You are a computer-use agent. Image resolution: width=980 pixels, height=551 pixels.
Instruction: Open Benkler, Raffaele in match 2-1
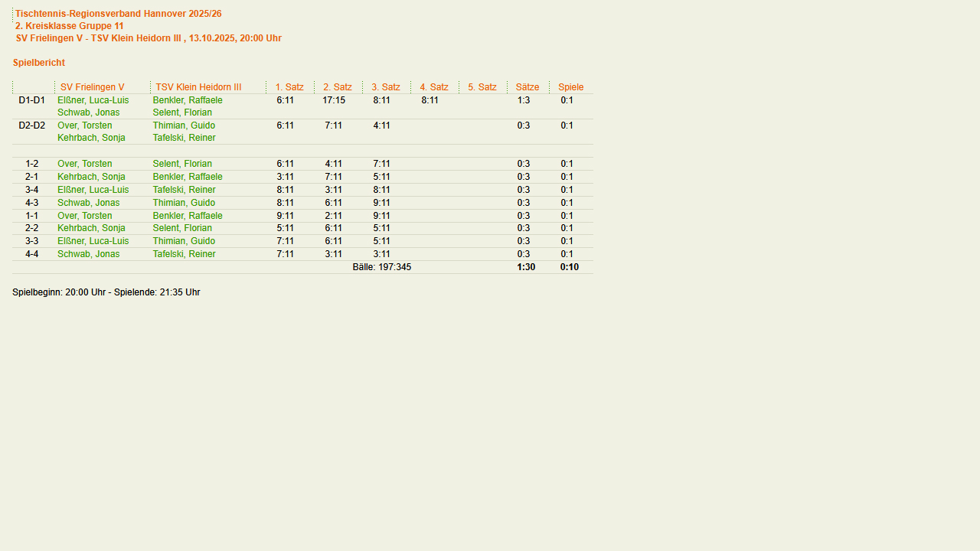188,177
